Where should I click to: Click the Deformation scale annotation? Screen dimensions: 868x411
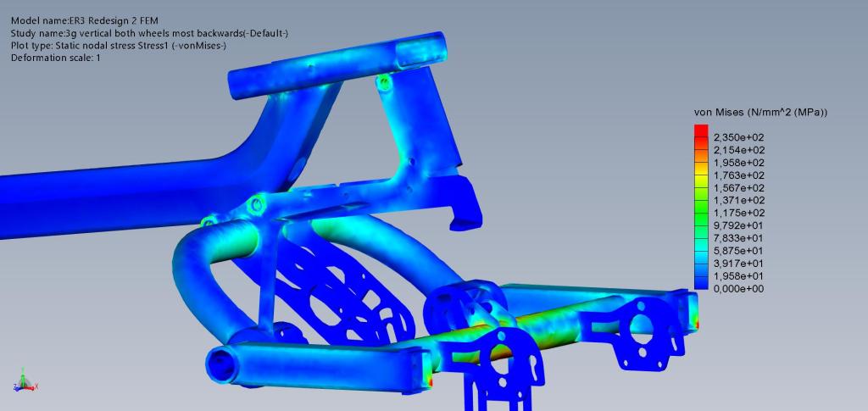click(55, 58)
